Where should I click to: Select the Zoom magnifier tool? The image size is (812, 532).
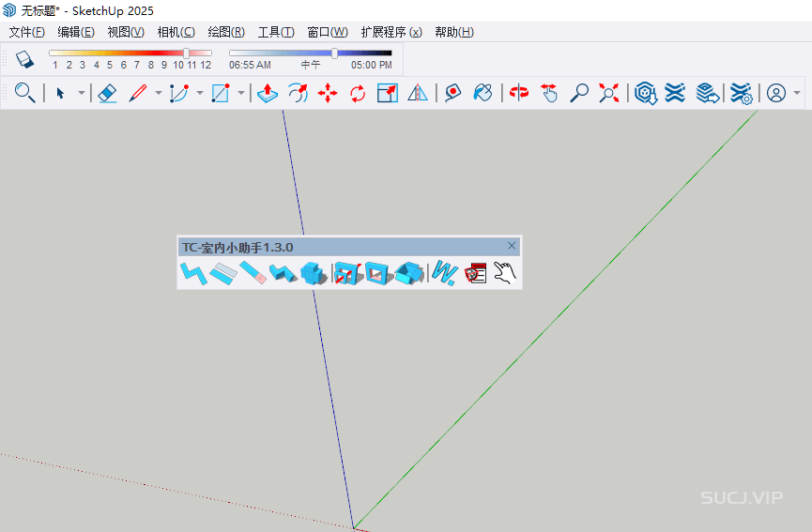click(579, 93)
